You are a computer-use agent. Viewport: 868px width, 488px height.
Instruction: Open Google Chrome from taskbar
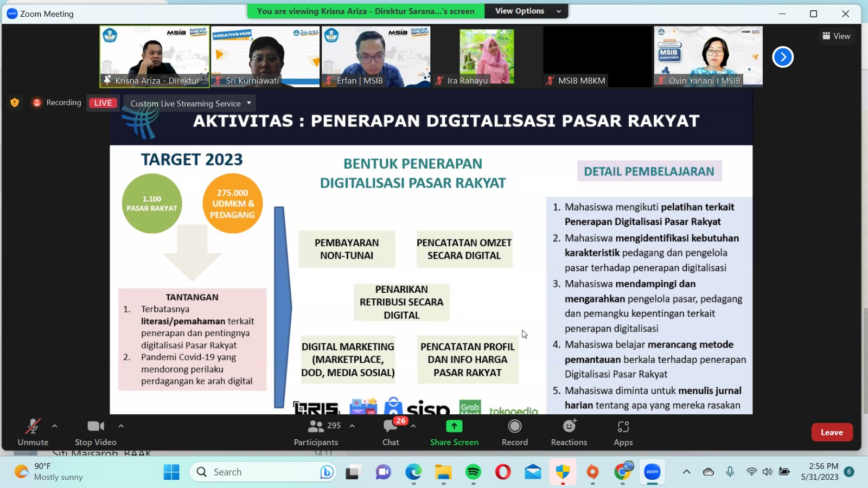click(x=623, y=472)
